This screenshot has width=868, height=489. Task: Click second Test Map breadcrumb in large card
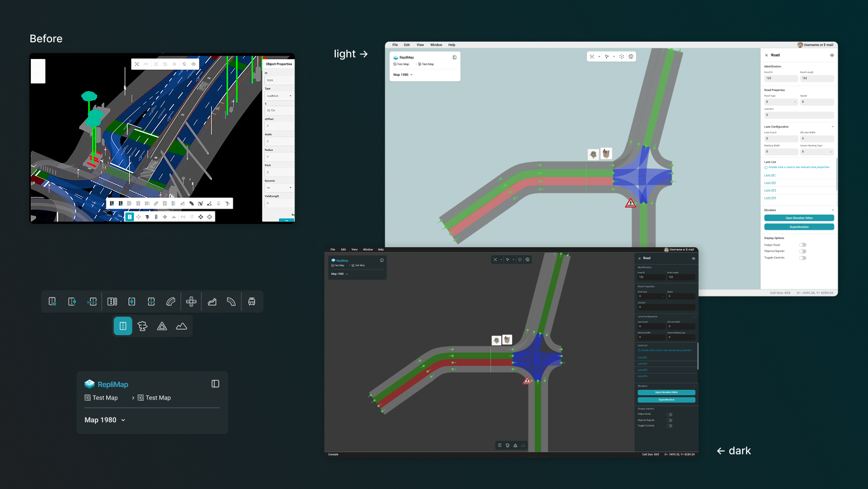pos(155,398)
